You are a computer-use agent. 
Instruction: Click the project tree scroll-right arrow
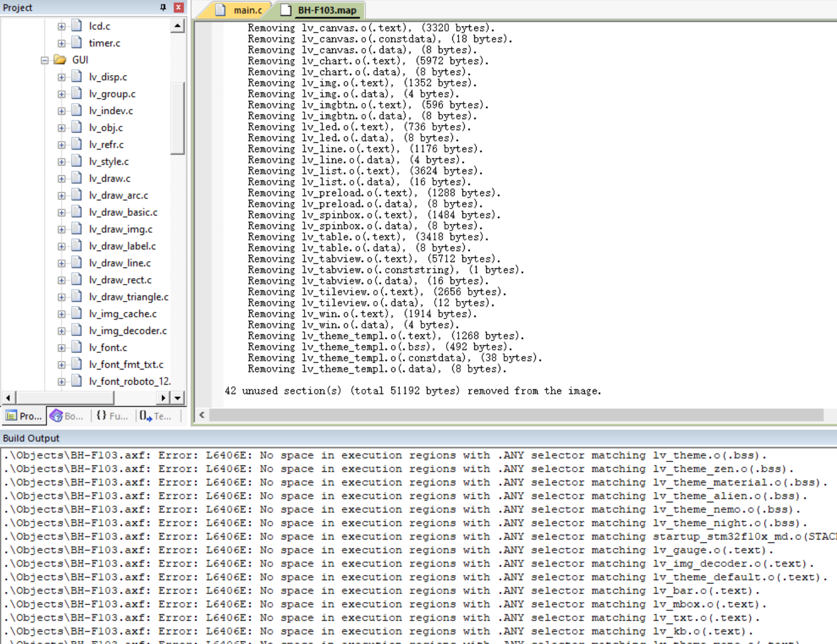163,398
